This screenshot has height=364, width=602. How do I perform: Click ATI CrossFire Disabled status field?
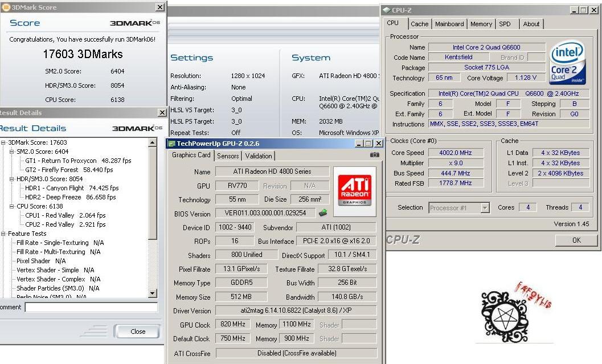[x=296, y=353]
